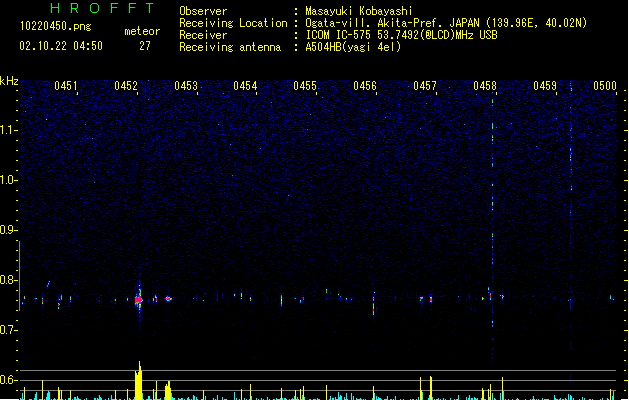This screenshot has width=629, height=400.
Task: Click the Receiver label
Action: [203, 35]
